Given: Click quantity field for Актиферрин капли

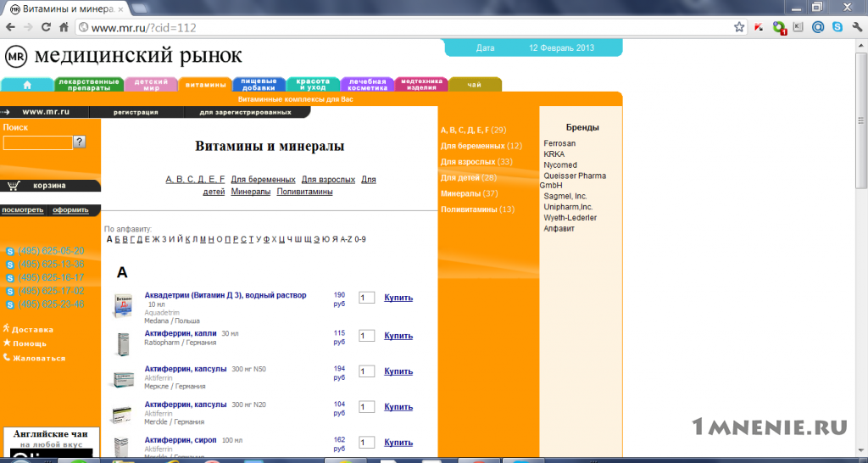Looking at the screenshot, I should pyautogui.click(x=366, y=336).
